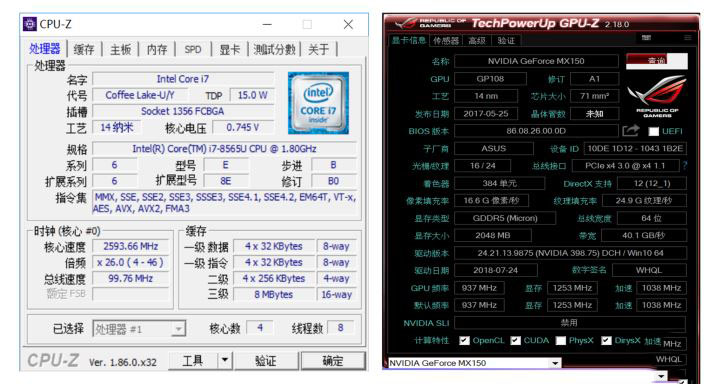Click the bus interface question mark icon
Screen dimensions: 720x384
685,165
